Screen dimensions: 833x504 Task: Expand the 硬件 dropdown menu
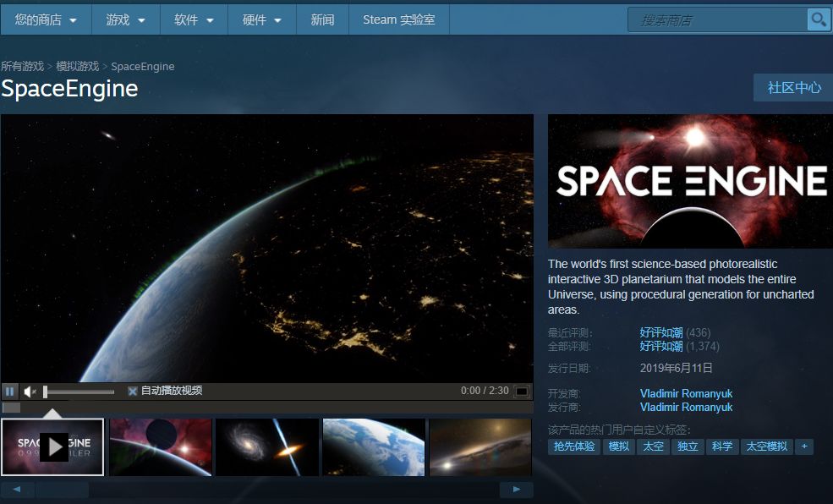point(262,20)
